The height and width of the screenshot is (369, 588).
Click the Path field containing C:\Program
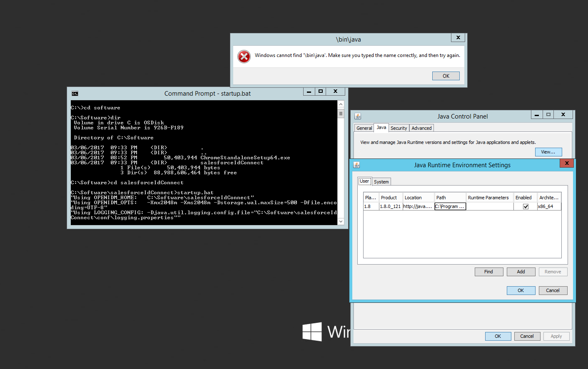click(x=450, y=206)
